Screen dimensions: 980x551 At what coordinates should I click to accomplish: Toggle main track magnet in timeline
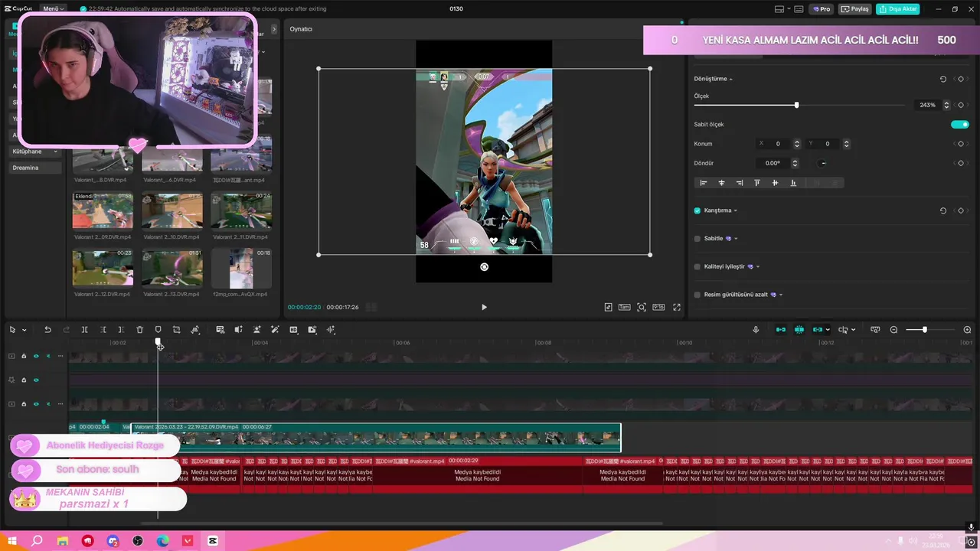[x=781, y=330]
